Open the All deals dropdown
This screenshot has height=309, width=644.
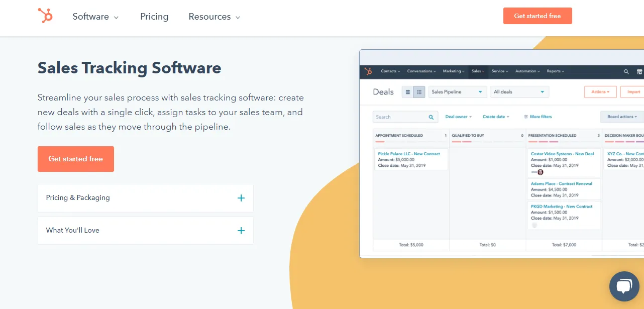click(x=519, y=92)
